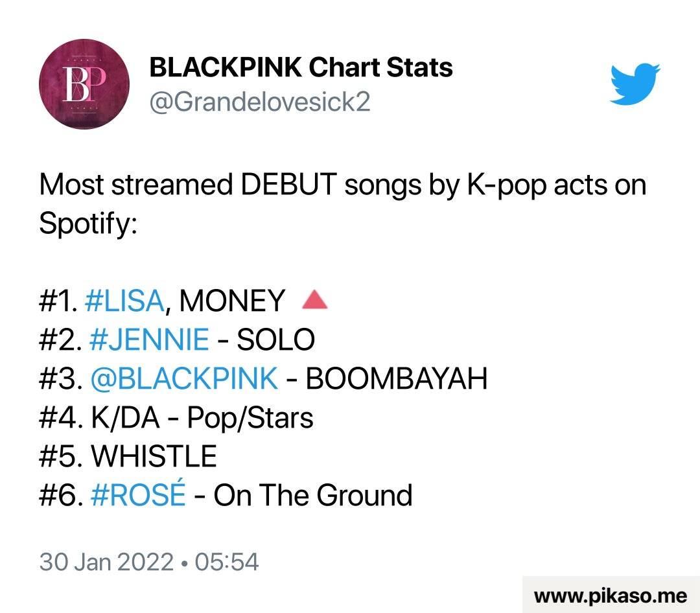This screenshot has width=700, height=613.
Task: Click the BLACKPINK Chart Stats display name
Action: pyautogui.click(x=301, y=67)
